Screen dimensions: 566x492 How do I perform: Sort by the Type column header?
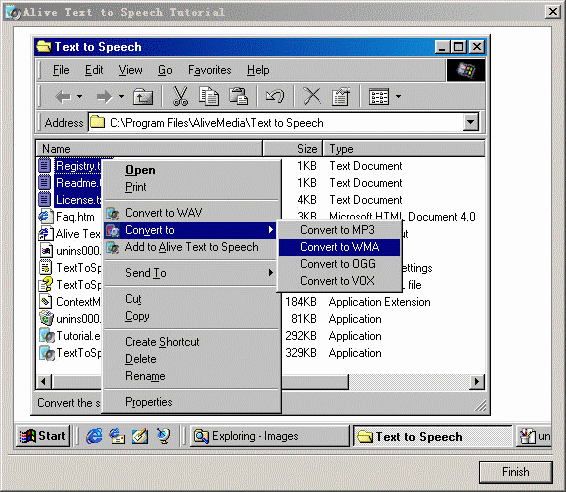(404, 149)
